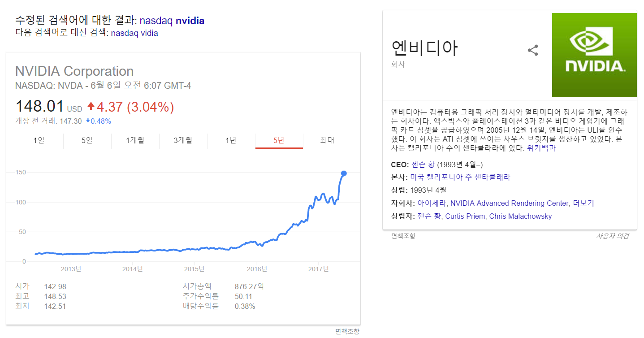The image size is (644, 338).
Task: Select the 5년 chart range tab
Action: point(279,140)
